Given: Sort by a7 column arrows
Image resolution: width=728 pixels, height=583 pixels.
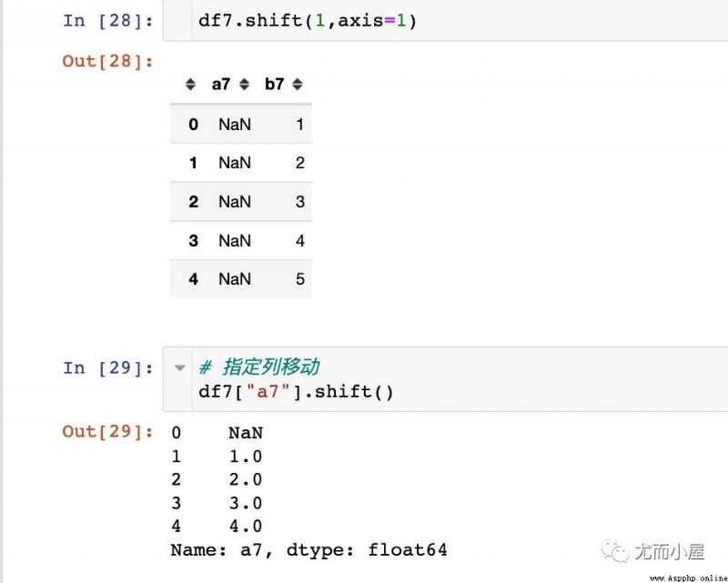Looking at the screenshot, I should click(x=244, y=84).
